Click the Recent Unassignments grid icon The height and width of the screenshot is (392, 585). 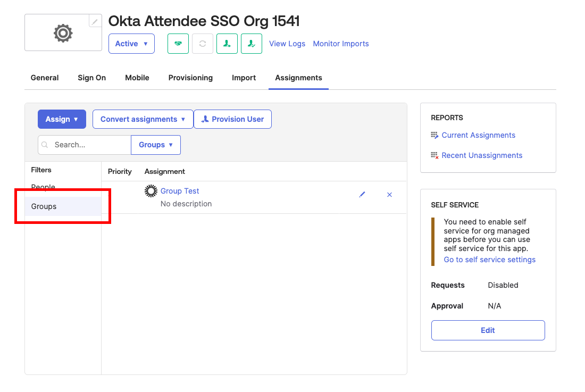[x=434, y=155]
